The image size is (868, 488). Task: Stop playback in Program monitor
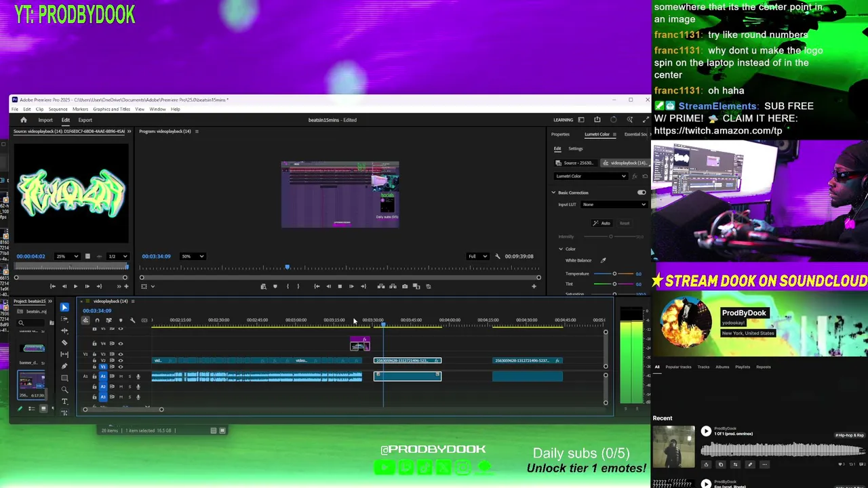point(340,286)
